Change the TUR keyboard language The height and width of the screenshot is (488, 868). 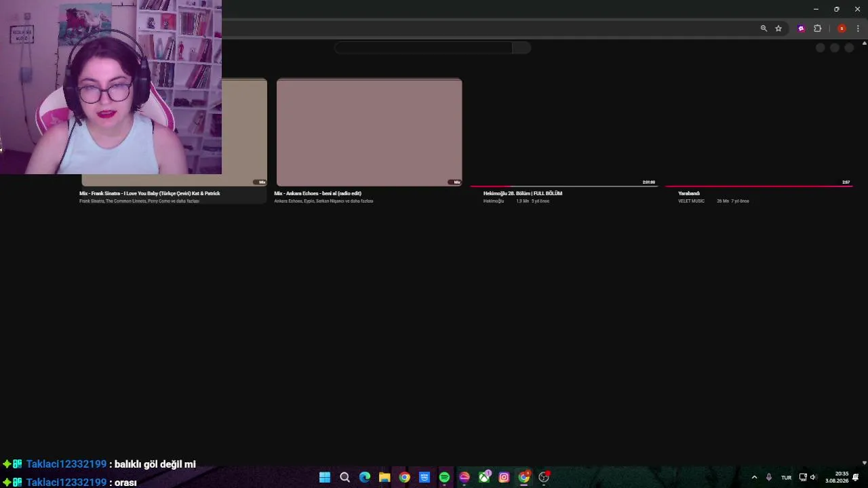pyautogui.click(x=786, y=478)
